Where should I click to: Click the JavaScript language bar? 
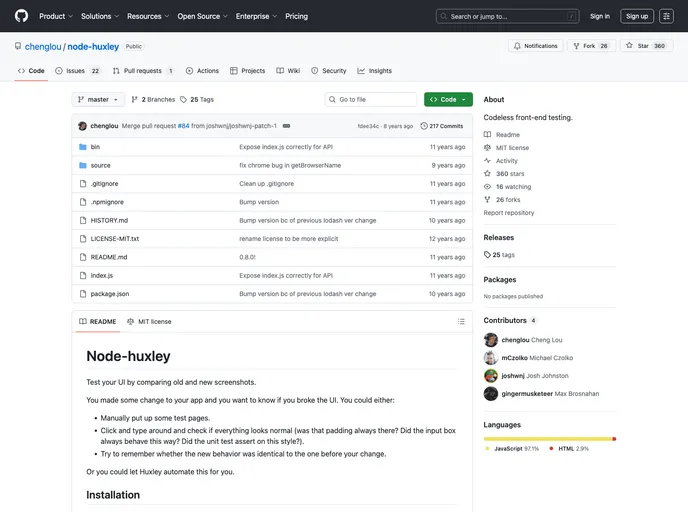(x=547, y=438)
